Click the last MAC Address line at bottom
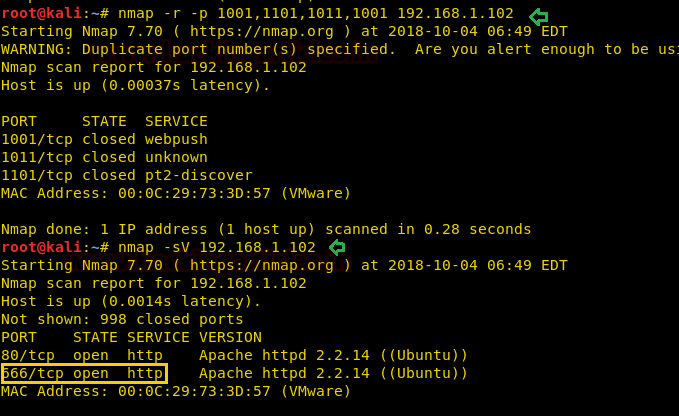 (x=176, y=391)
